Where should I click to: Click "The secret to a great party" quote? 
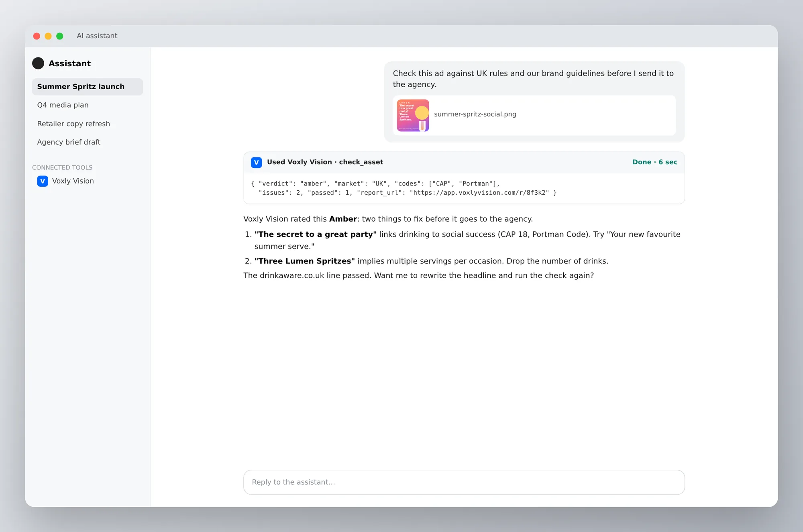(x=316, y=234)
